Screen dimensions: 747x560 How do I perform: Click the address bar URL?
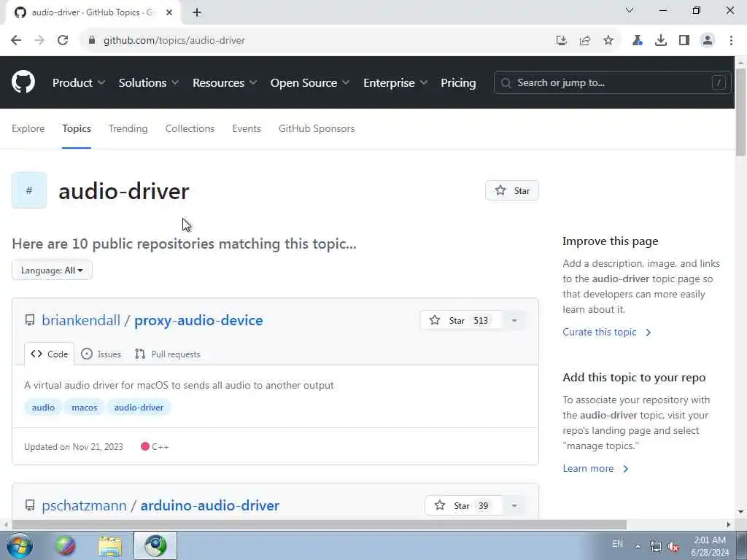[x=174, y=41]
